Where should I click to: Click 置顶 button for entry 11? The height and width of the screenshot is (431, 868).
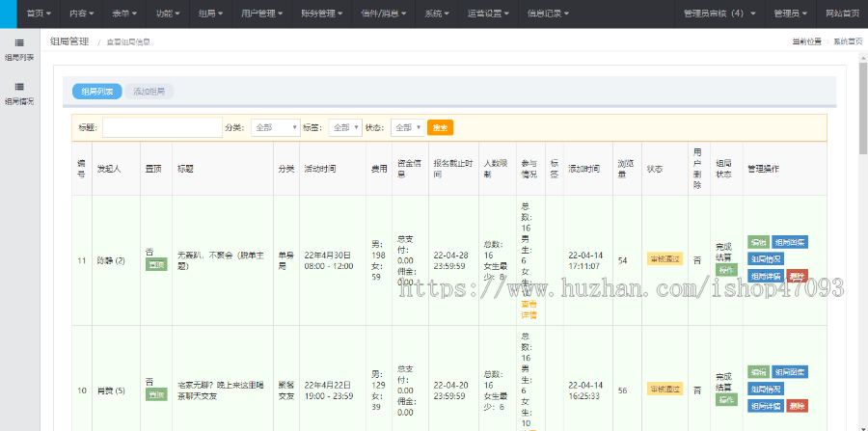point(155,264)
